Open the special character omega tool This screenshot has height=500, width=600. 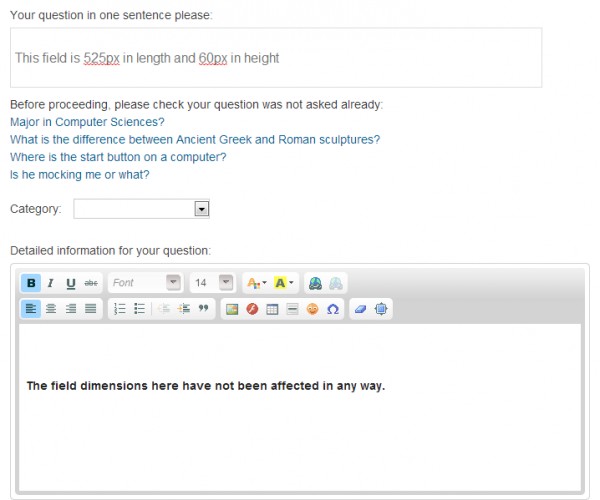click(x=332, y=309)
